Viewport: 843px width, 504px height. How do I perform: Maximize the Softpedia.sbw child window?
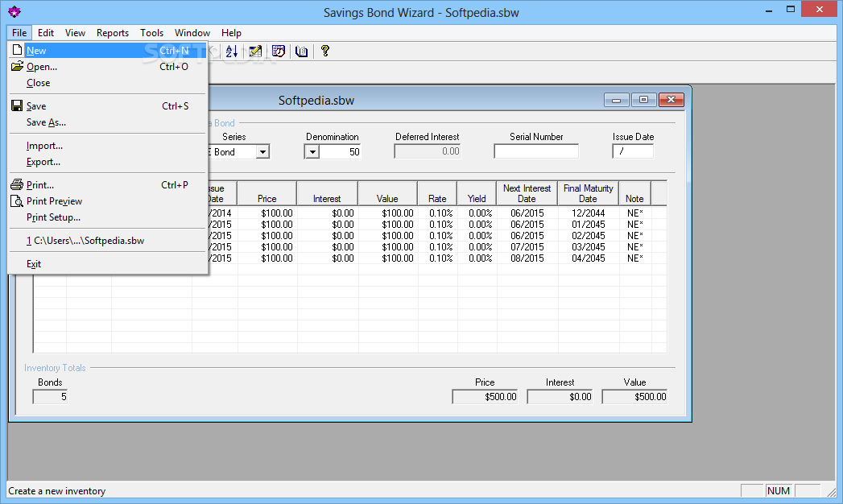click(643, 100)
